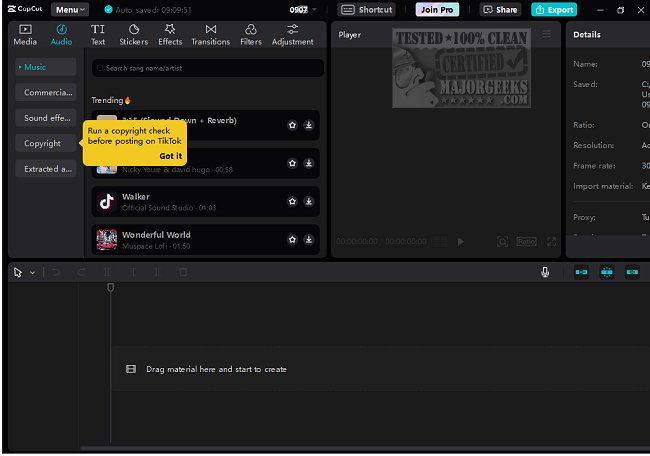This screenshot has height=456, width=650.
Task: Open the Ratio selector in Player
Action: [526, 242]
